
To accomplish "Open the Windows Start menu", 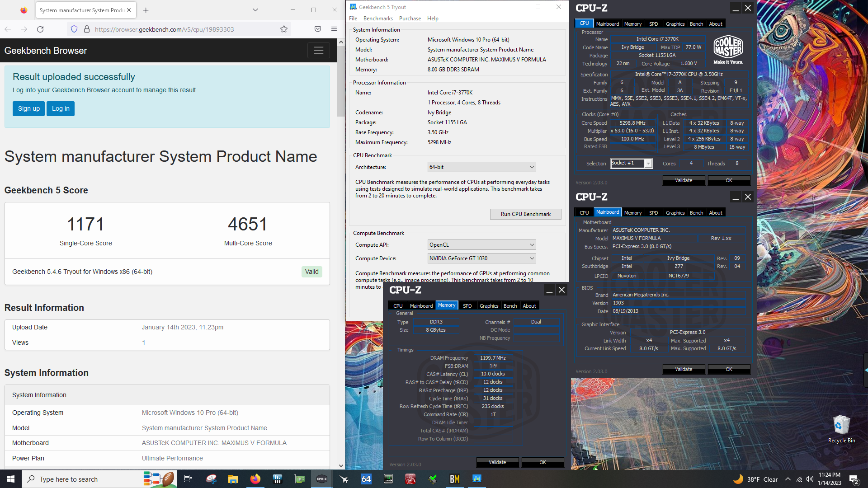I will 11,479.
